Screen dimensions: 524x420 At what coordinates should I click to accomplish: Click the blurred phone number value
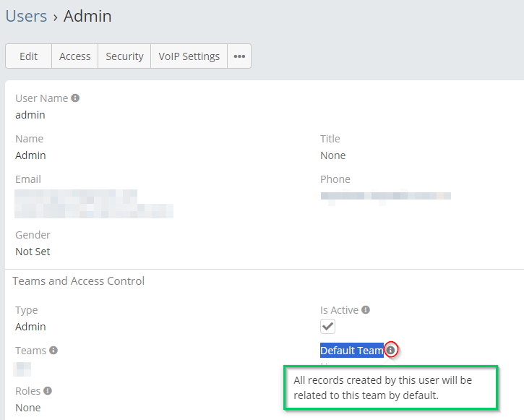386,197
